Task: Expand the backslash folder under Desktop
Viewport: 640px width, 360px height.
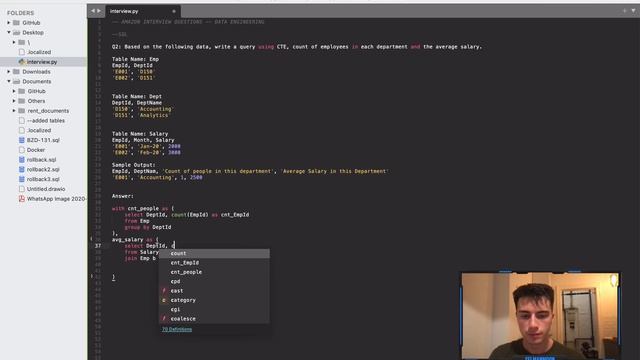Action: pos(14,42)
